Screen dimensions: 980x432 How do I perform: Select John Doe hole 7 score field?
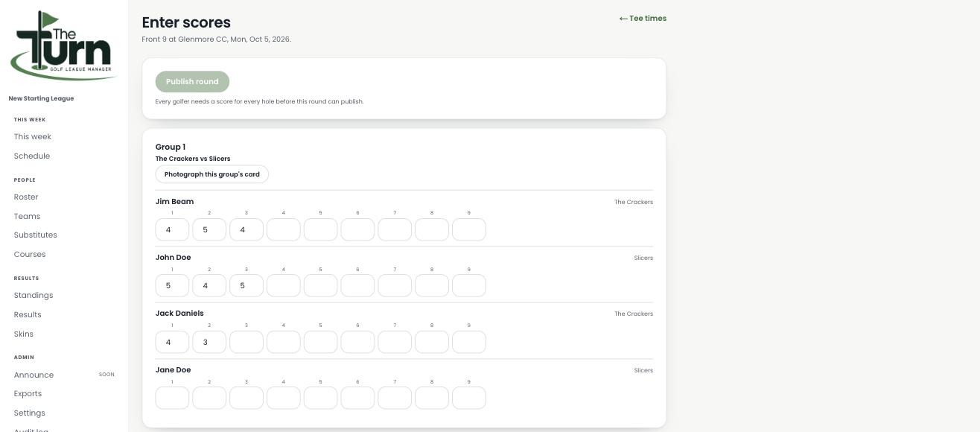coord(395,285)
